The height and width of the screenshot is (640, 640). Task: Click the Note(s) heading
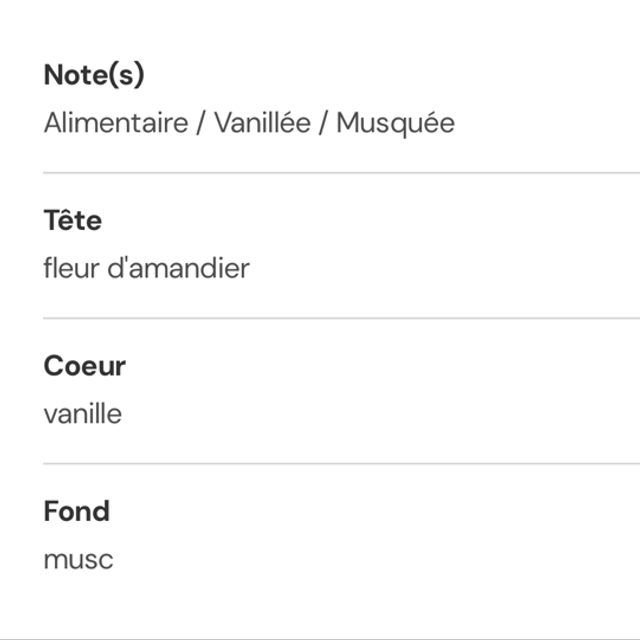click(94, 75)
